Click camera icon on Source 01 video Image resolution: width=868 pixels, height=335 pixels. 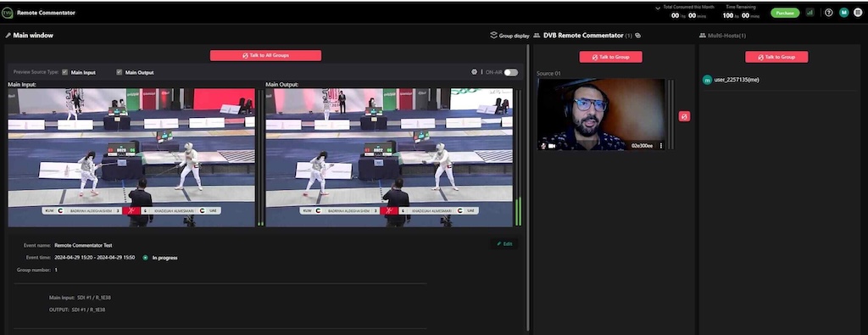pyautogui.click(x=551, y=146)
